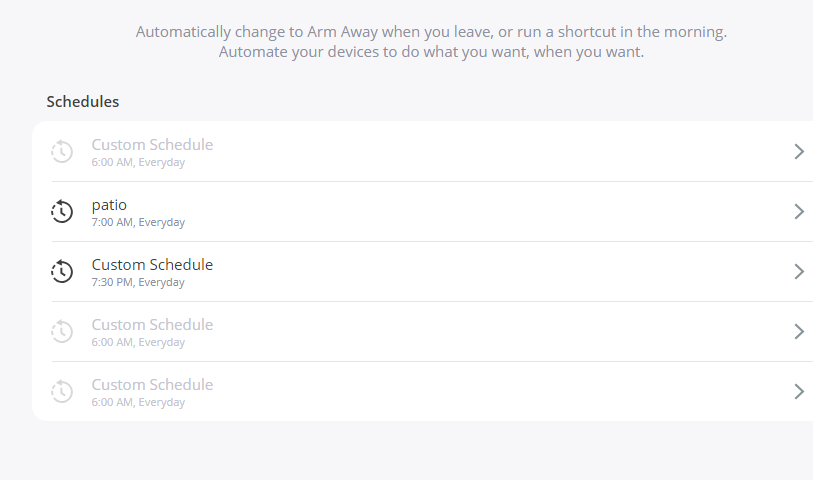813x480 pixels.
Task: Click the dimmed clock icon in bottom schedule row
Action: click(62, 391)
